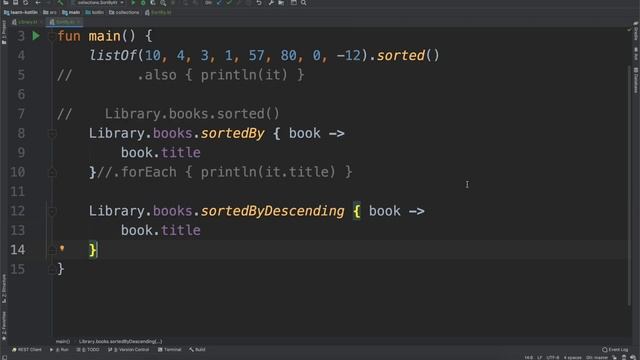This screenshot has height=360, width=640.
Task: Open the Database tool window on right edge
Action: [x=636, y=80]
